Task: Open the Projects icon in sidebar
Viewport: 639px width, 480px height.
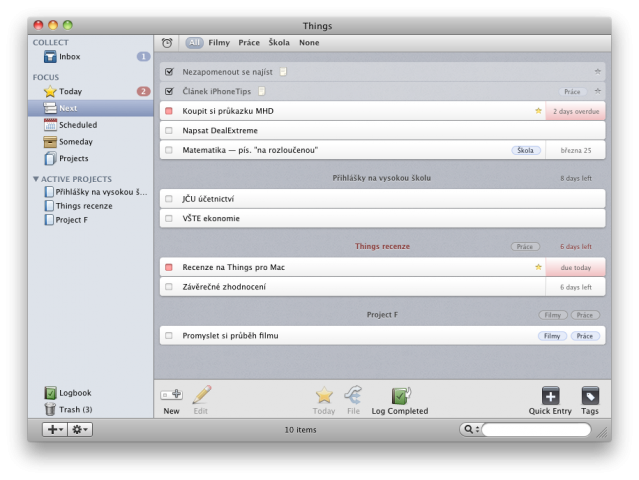Action: click(x=50, y=159)
